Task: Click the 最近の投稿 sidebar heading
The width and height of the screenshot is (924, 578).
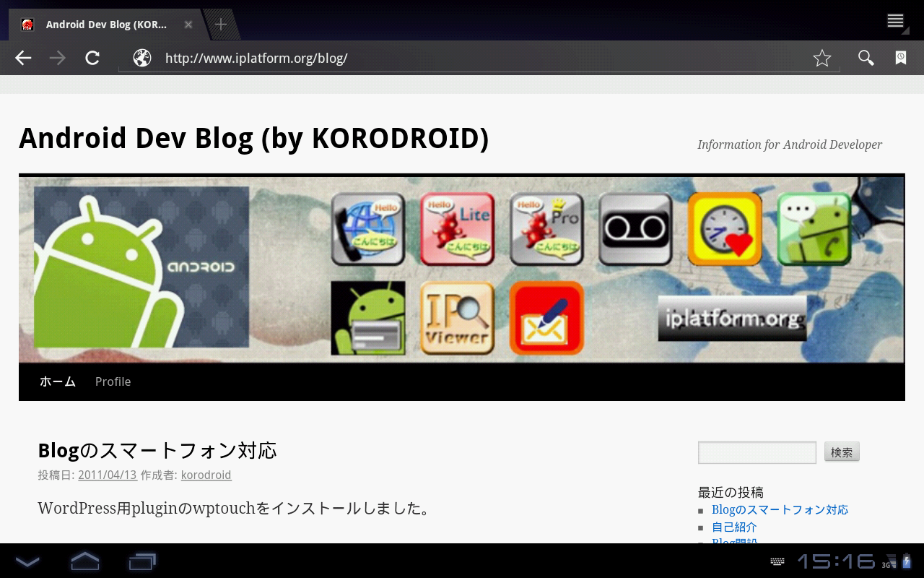Action: point(731,492)
